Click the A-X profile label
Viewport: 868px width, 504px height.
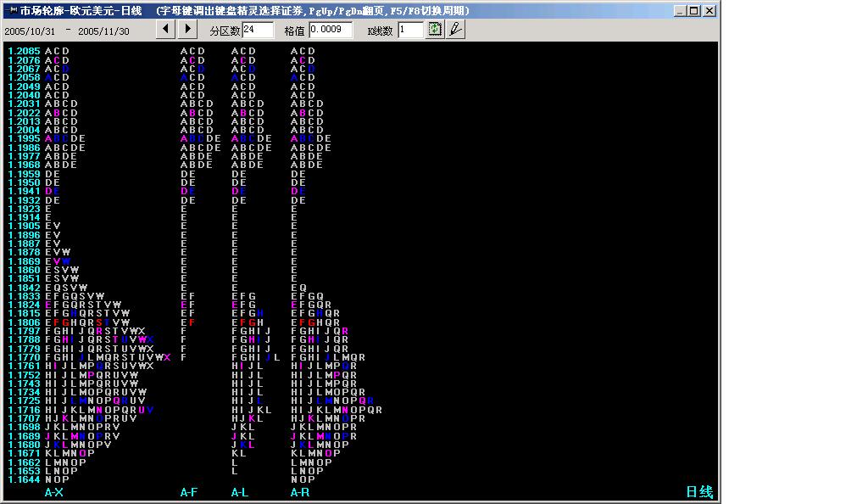coord(53,492)
